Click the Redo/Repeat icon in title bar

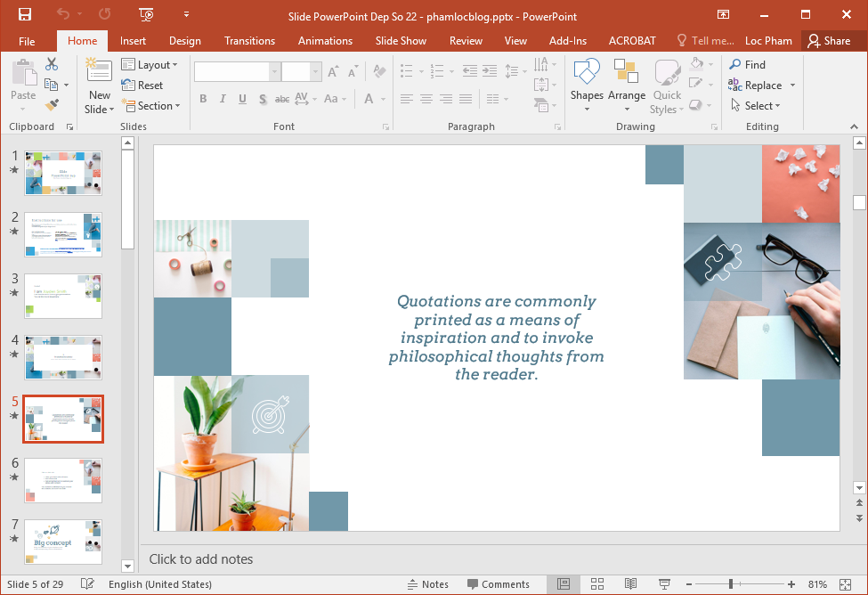(105, 14)
